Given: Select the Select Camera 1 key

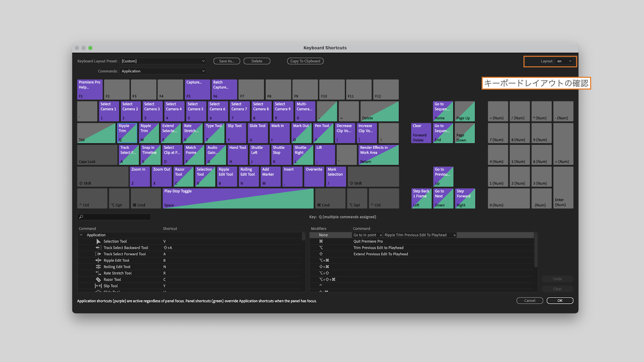Looking at the screenshot, I should coord(109,111).
